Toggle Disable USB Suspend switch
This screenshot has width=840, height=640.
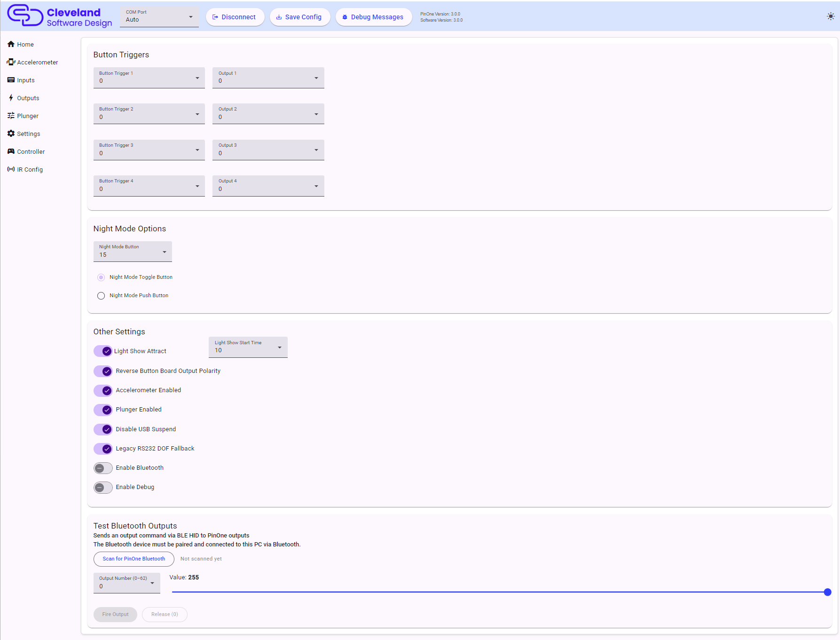(103, 429)
